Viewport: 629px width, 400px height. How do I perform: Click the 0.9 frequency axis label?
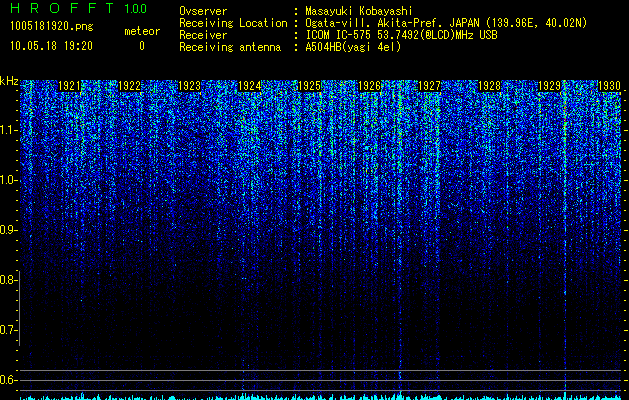tap(7, 230)
